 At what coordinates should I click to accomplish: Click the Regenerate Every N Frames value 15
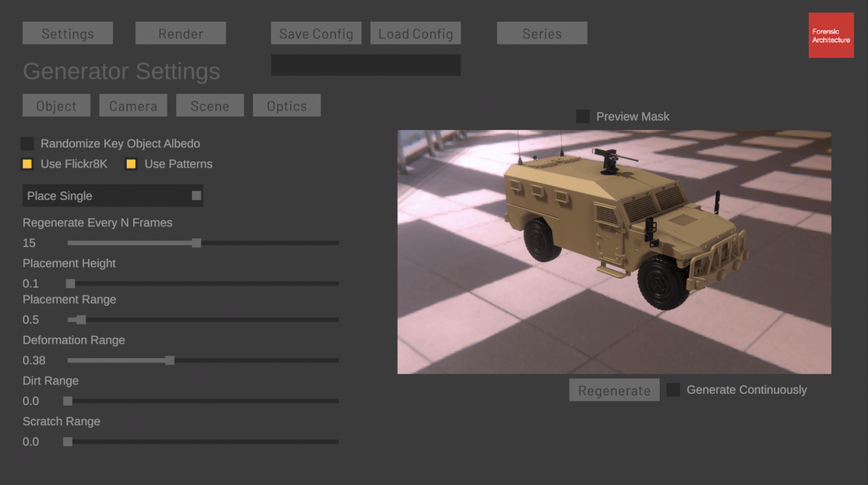point(29,243)
